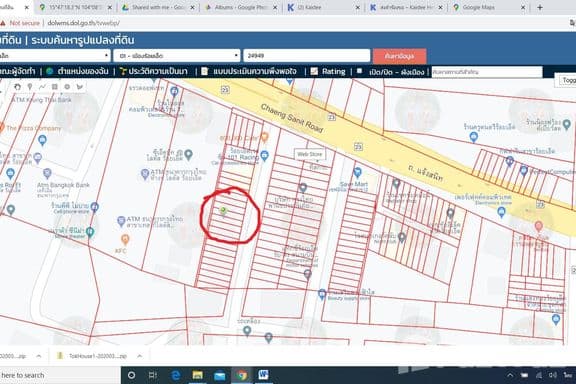The width and height of the screenshot is (576, 384).
Task: Switch to the Shared with me Drive tab
Action: click(x=158, y=7)
